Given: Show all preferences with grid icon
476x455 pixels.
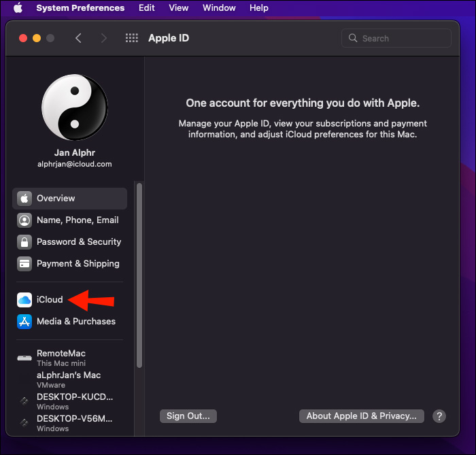Looking at the screenshot, I should click(132, 38).
